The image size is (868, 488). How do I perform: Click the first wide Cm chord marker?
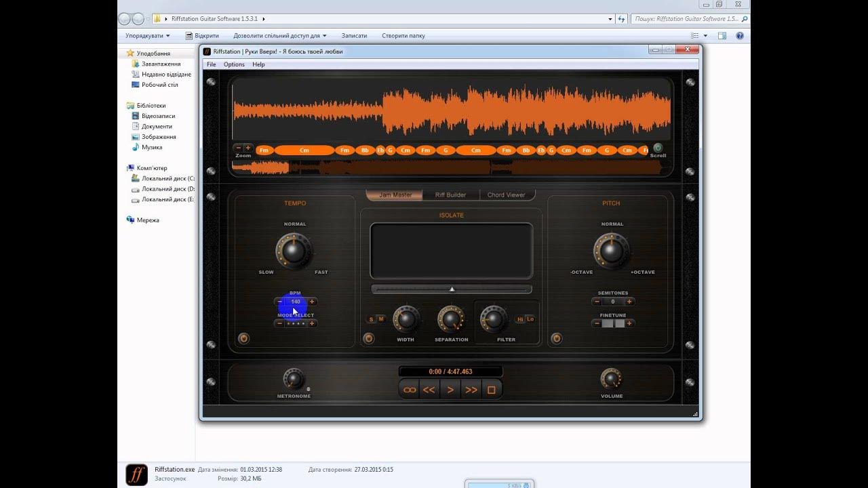click(x=304, y=150)
